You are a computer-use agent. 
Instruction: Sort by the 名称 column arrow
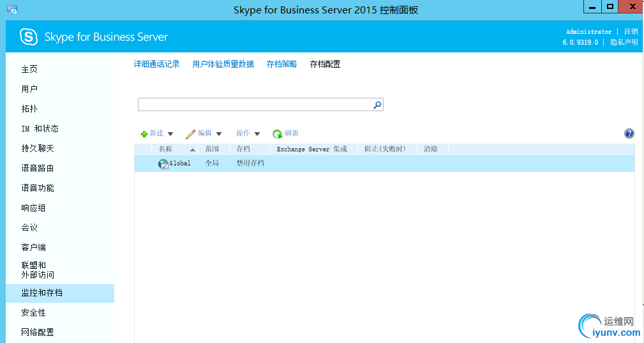pyautogui.click(x=192, y=149)
